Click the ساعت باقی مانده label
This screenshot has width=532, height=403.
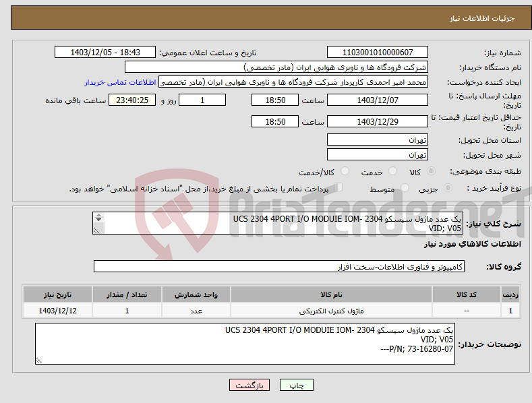(76, 101)
